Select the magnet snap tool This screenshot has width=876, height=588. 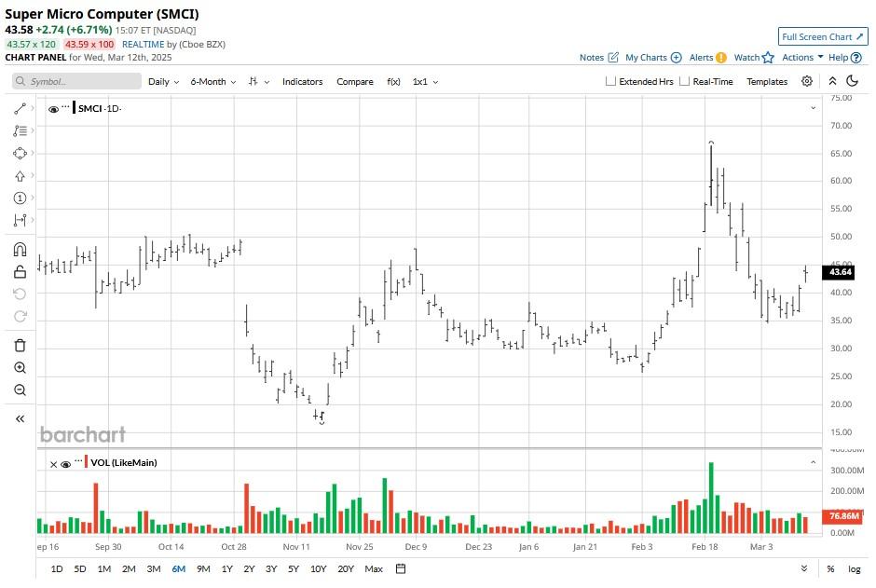click(20, 250)
